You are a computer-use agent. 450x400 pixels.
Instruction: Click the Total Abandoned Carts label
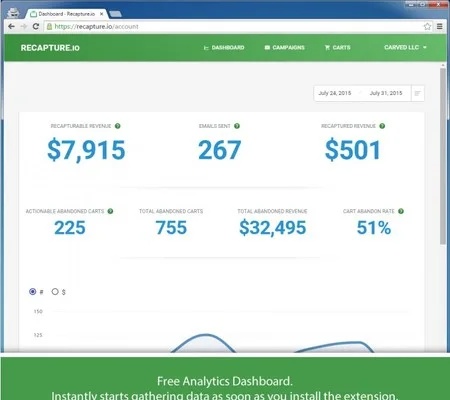(x=171, y=211)
